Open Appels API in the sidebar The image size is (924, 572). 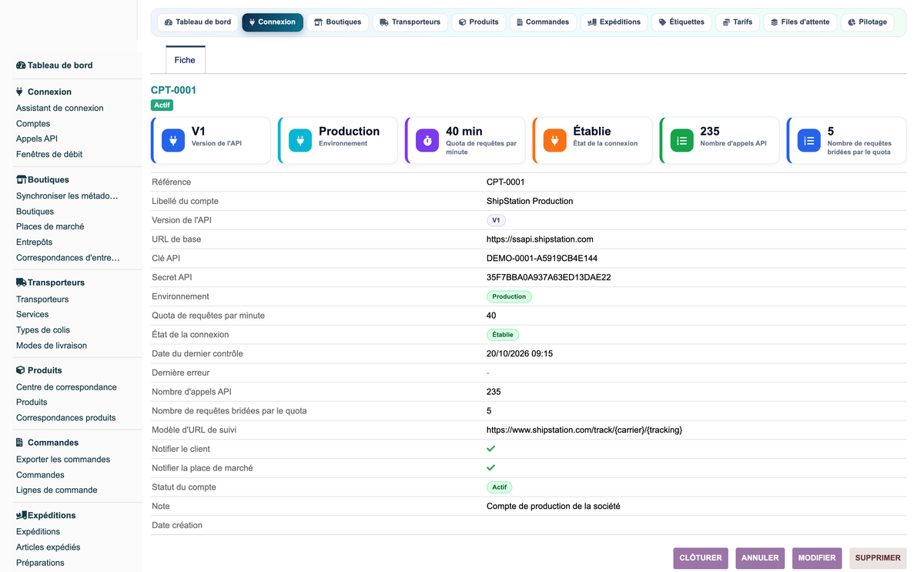[x=37, y=139]
